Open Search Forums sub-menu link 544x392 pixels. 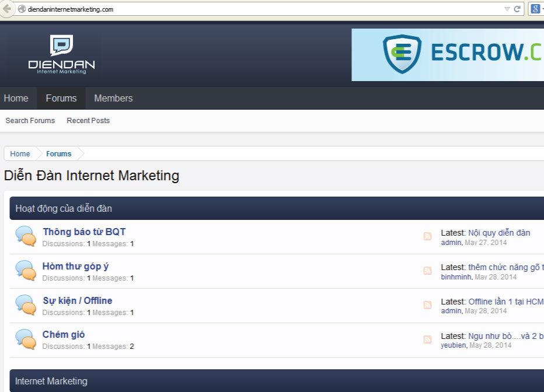tap(30, 121)
